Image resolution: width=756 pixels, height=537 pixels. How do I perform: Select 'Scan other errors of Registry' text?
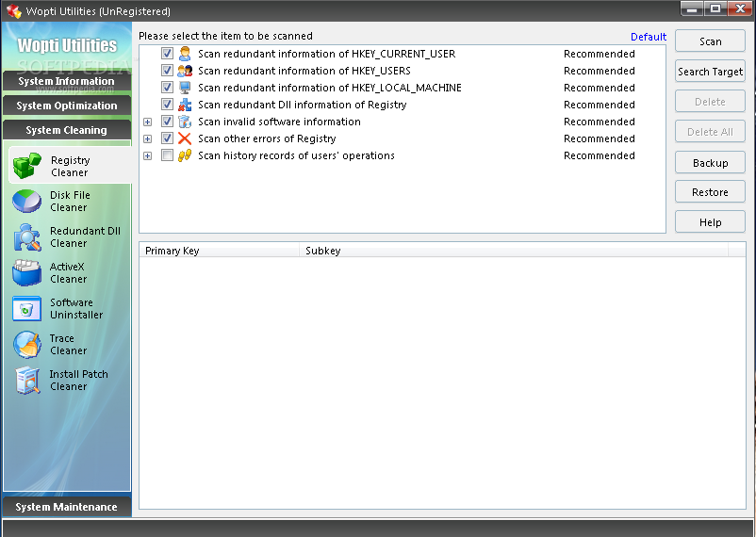[x=267, y=138]
